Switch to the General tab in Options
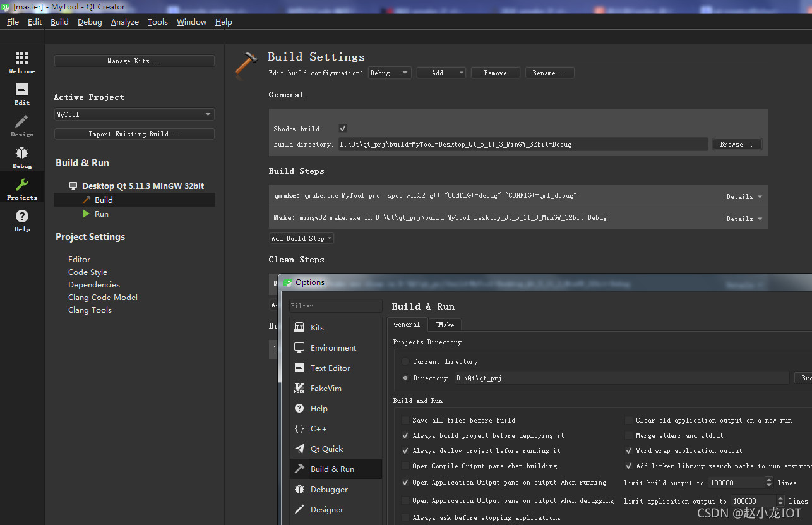The height and width of the screenshot is (525, 812). click(407, 324)
